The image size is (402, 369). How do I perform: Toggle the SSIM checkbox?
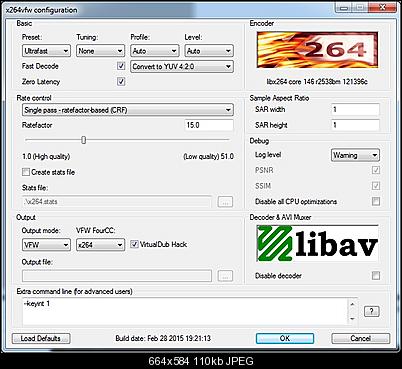point(376,186)
